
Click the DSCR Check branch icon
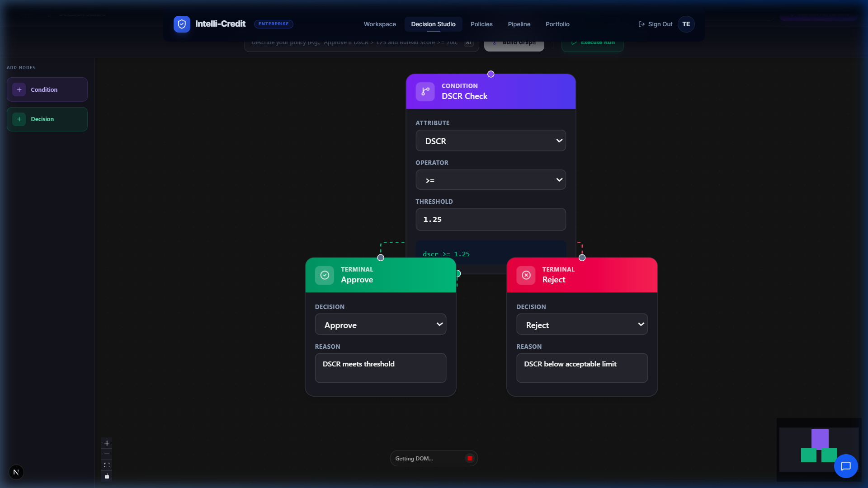[x=425, y=91]
